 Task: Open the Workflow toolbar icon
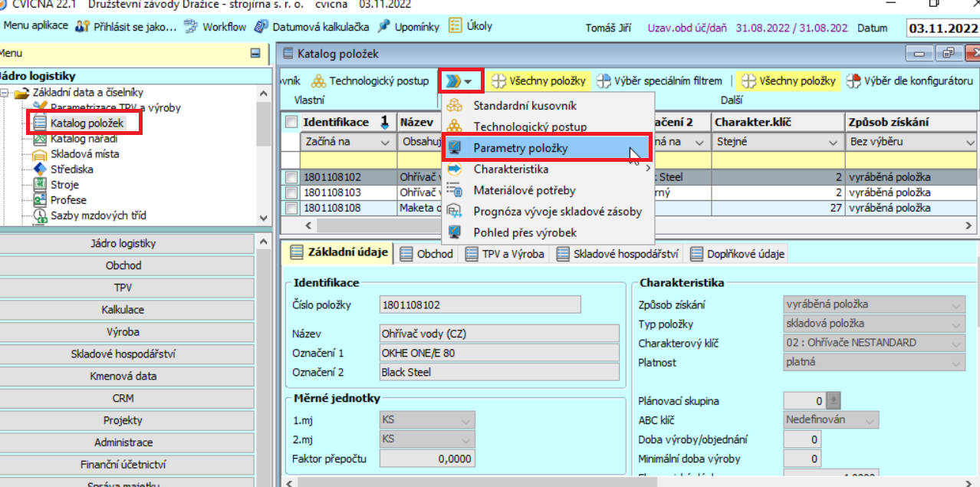pos(192,27)
